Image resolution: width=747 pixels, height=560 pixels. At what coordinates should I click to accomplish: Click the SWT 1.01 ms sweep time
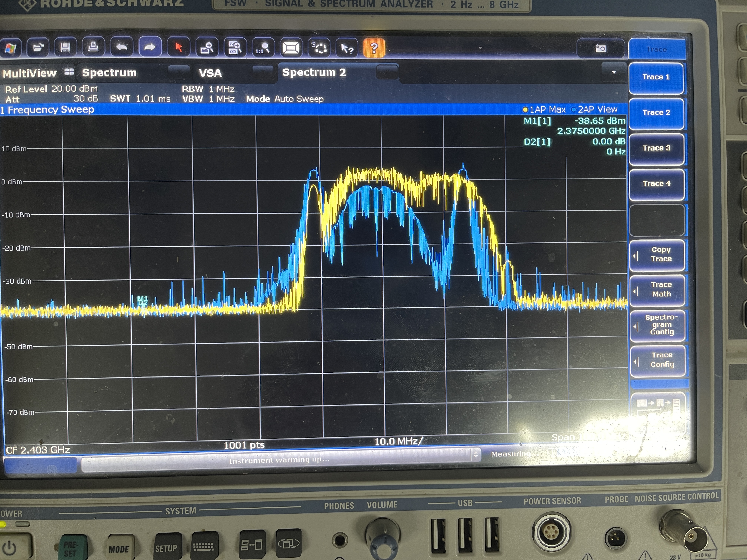140,99
